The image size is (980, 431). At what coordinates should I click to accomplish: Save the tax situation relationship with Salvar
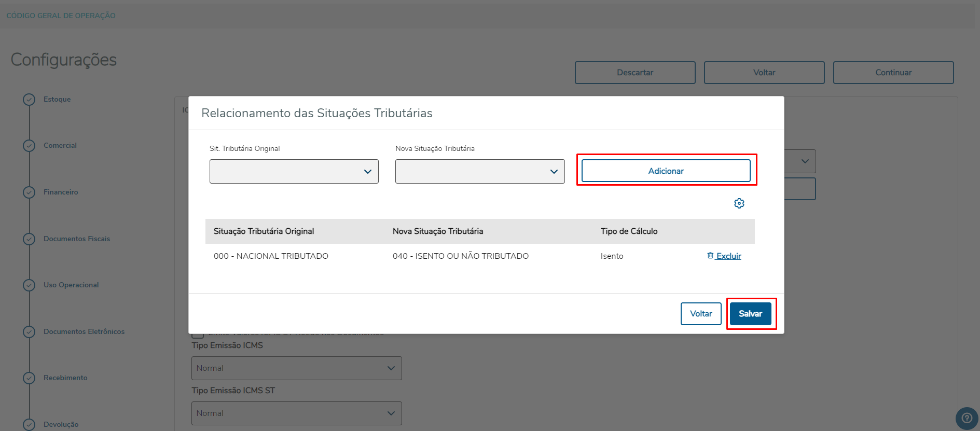coord(750,314)
